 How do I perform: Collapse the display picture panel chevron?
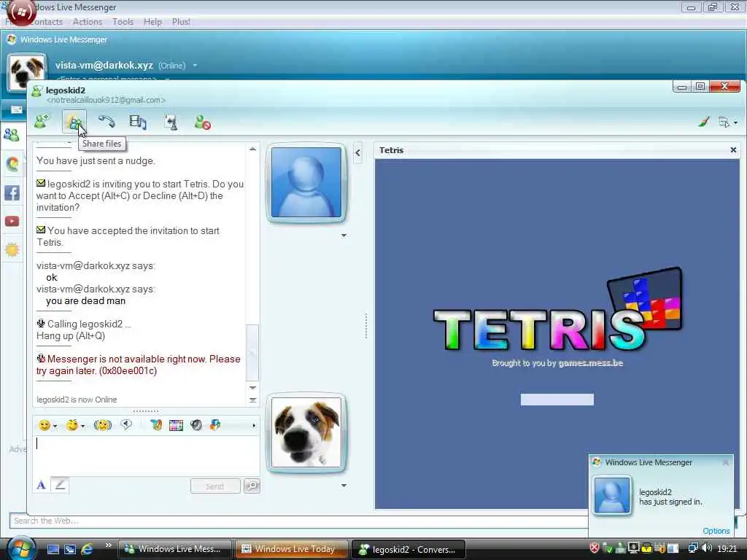357,153
